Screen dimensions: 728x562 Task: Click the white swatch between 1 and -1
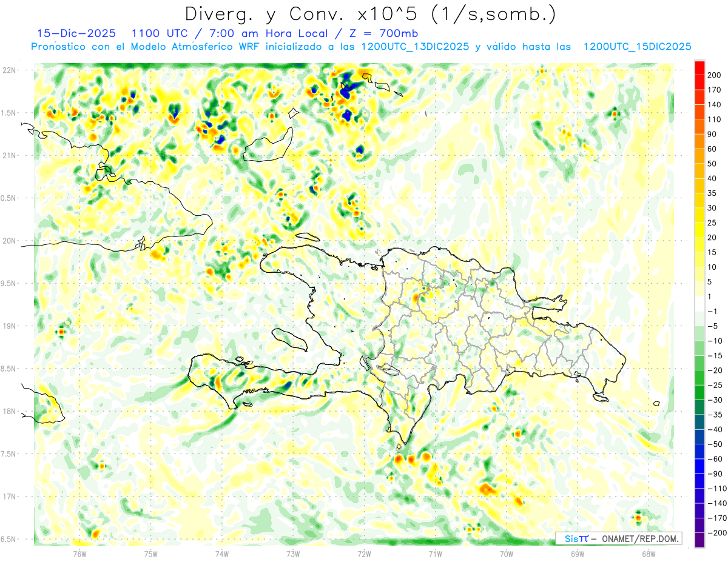coord(699,304)
